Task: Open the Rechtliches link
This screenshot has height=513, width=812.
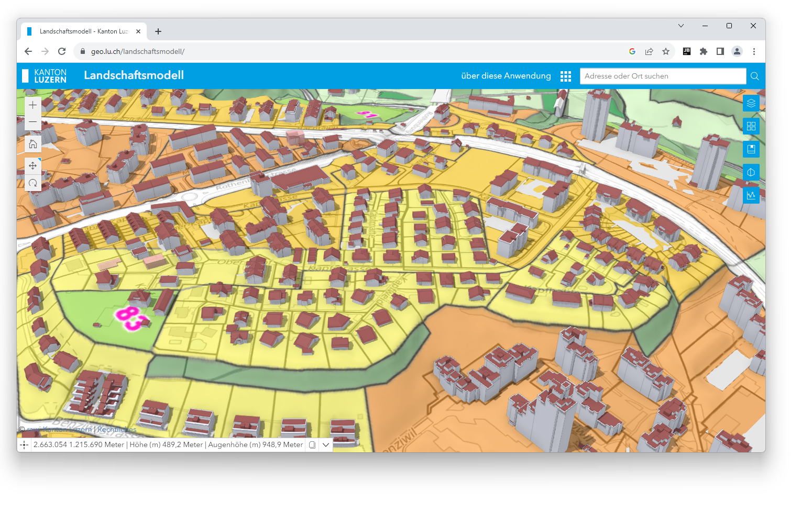Action: coord(116,430)
